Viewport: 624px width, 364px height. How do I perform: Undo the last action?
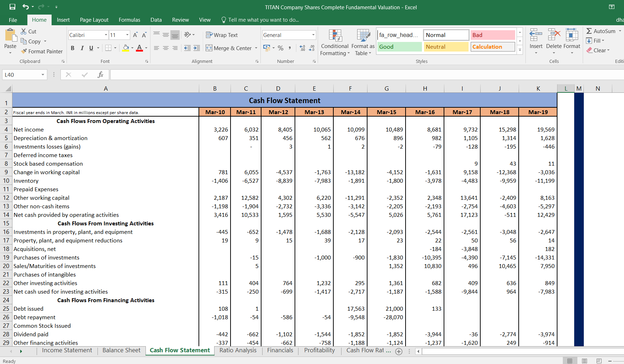tap(26, 7)
